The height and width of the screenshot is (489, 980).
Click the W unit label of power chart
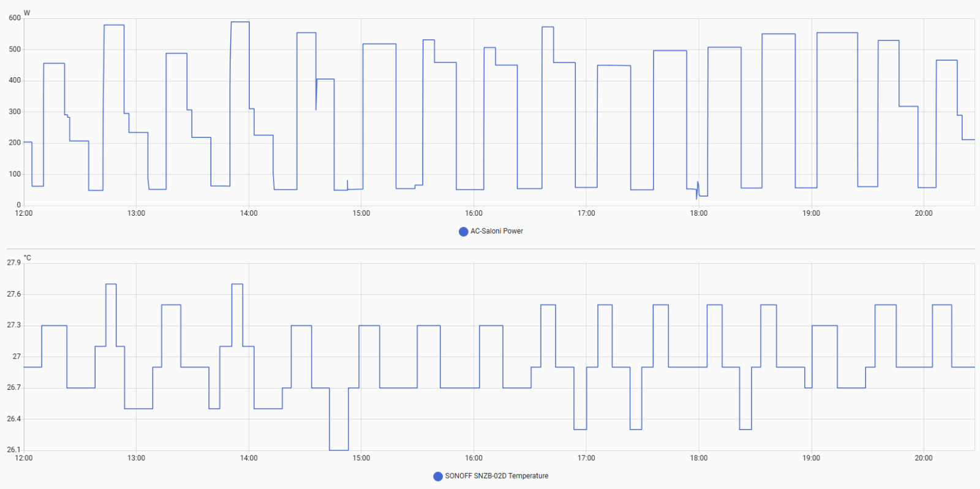tap(27, 13)
